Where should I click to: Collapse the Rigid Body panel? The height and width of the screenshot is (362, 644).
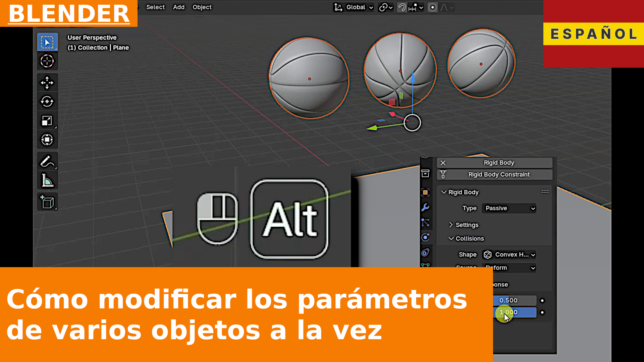click(x=444, y=192)
